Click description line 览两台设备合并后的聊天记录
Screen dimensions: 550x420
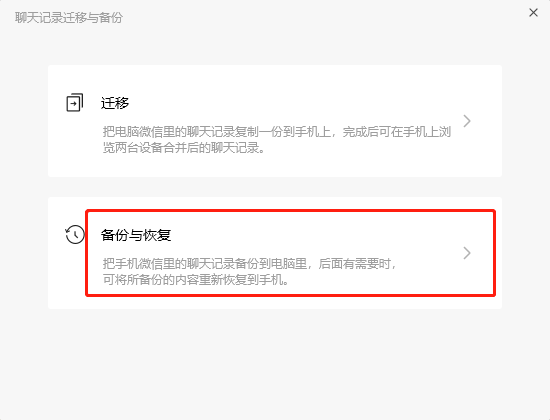183,148
